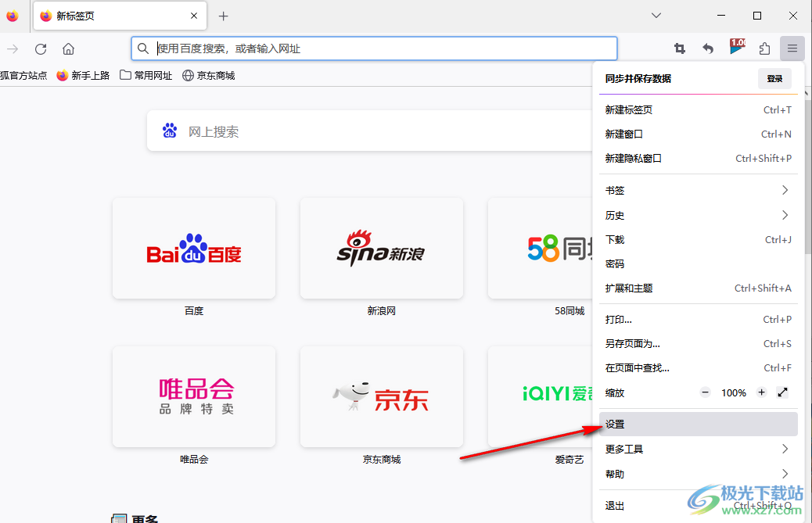Expand the 更多工具 submenu
This screenshot has height=523, width=812.
698,449
